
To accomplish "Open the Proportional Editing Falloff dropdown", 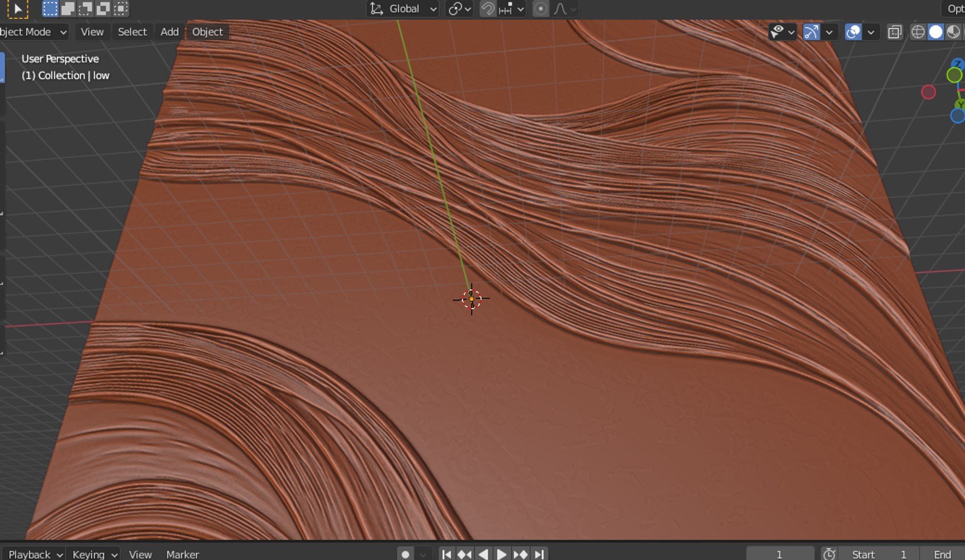I will point(565,9).
